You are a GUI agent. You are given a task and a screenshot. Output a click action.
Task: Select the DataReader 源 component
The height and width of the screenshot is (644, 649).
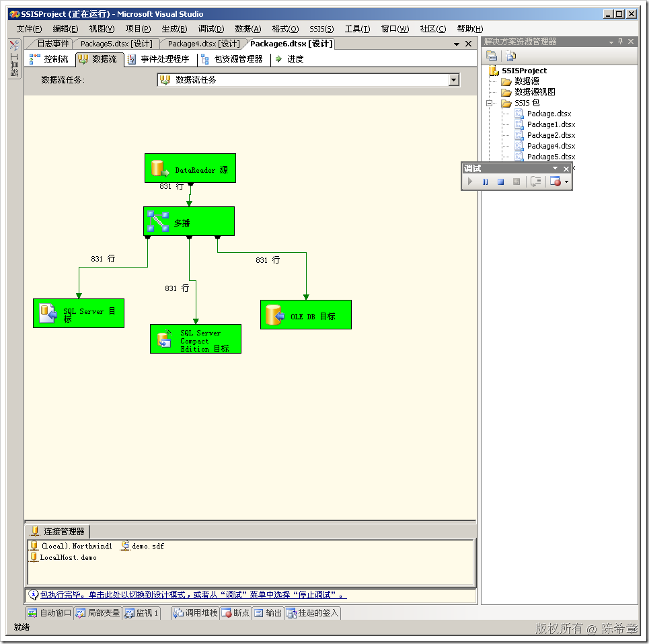coord(190,168)
